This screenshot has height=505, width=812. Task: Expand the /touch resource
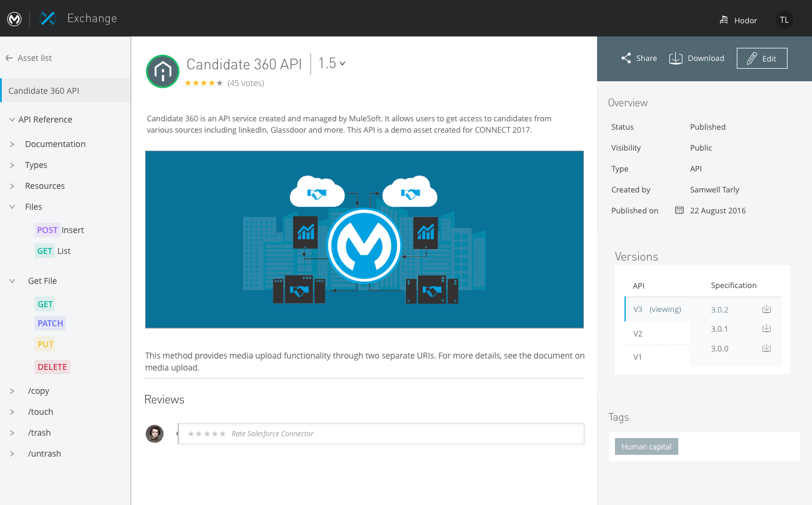point(12,412)
